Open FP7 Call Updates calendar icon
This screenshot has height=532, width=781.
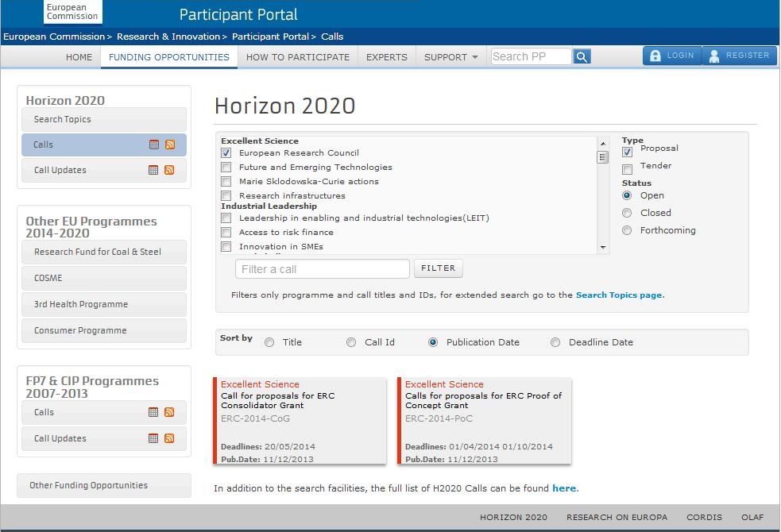[x=153, y=438]
